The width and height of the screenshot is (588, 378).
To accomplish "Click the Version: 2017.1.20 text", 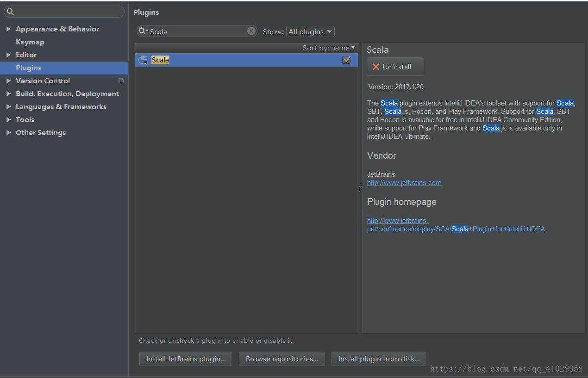I will coord(396,87).
